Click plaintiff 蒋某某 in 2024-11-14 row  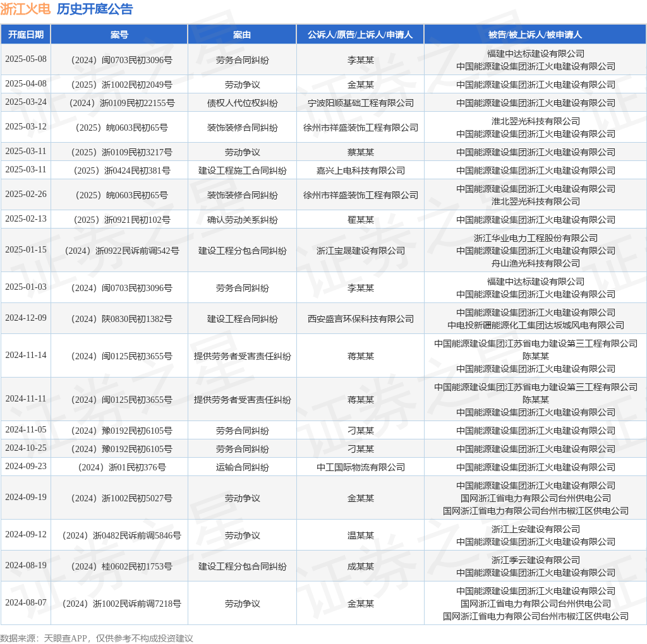361,356
